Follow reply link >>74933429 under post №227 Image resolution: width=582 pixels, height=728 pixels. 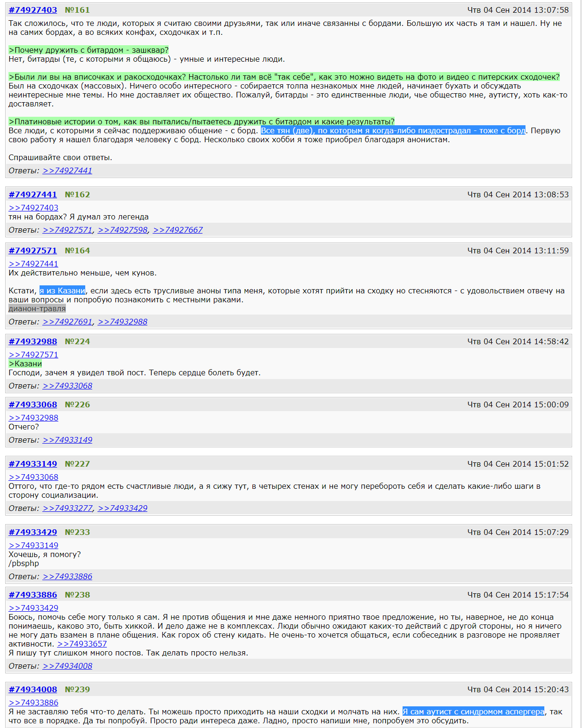click(x=123, y=508)
